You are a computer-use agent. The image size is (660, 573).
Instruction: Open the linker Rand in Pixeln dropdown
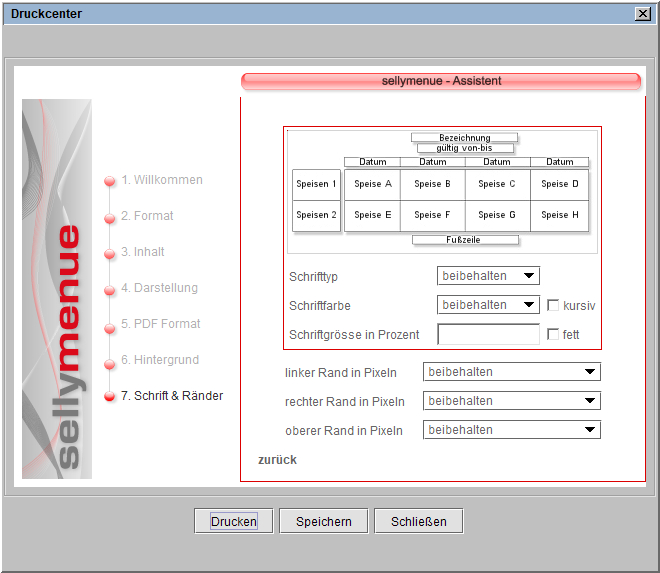[511, 372]
